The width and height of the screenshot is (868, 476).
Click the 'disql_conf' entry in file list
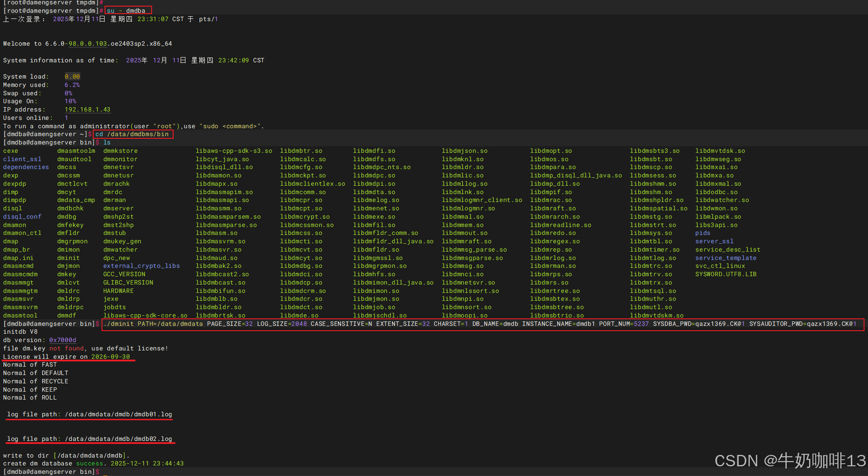pyautogui.click(x=22, y=216)
